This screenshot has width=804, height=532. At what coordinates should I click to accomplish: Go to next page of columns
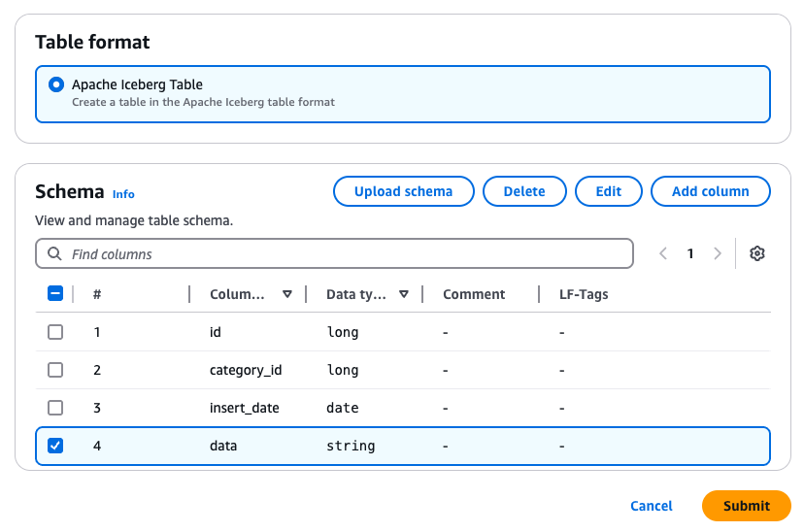(718, 253)
